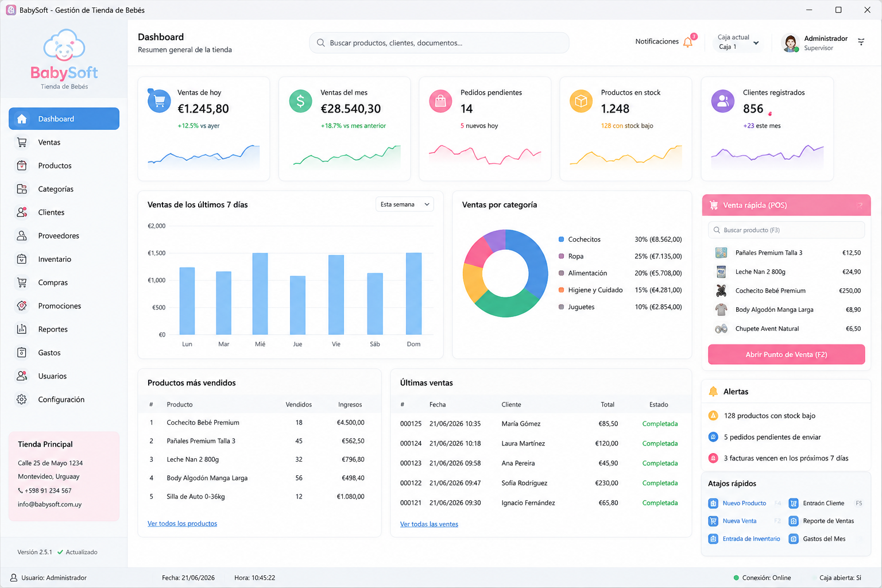Open Compras from the sidebar
Viewport: 882px width, 588px height.
64,283
